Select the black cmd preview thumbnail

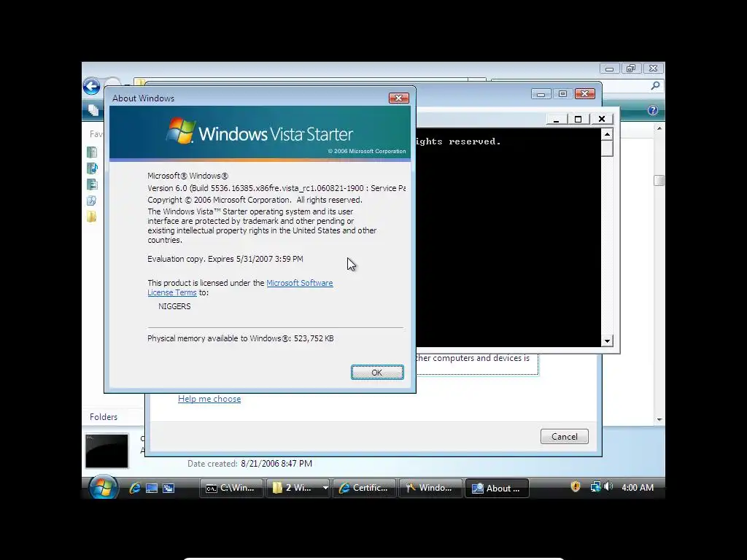click(x=107, y=451)
